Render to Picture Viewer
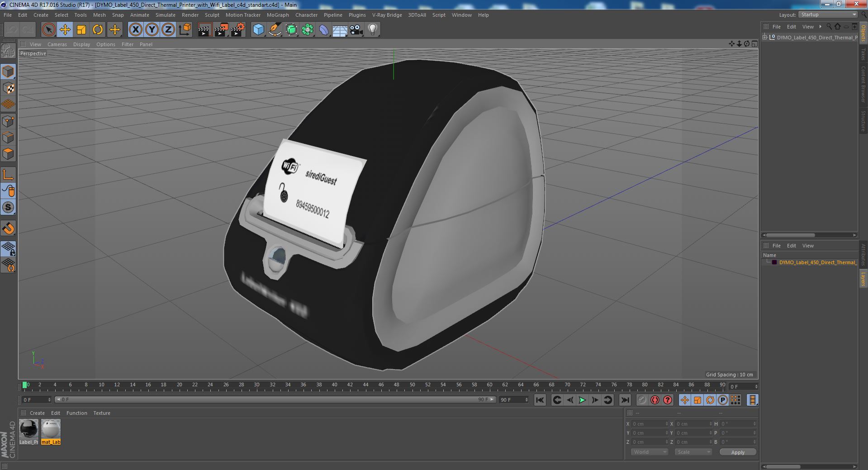Viewport: 868px width, 470px height. 221,30
